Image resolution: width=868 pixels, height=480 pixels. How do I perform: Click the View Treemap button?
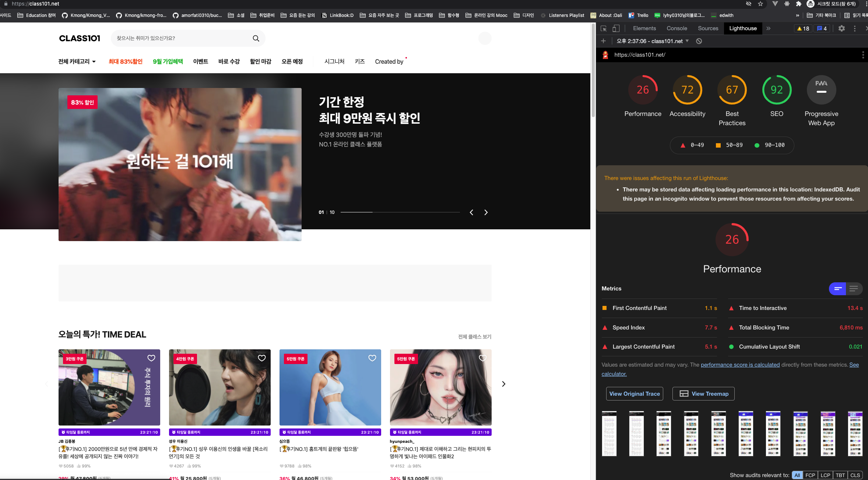(703, 393)
